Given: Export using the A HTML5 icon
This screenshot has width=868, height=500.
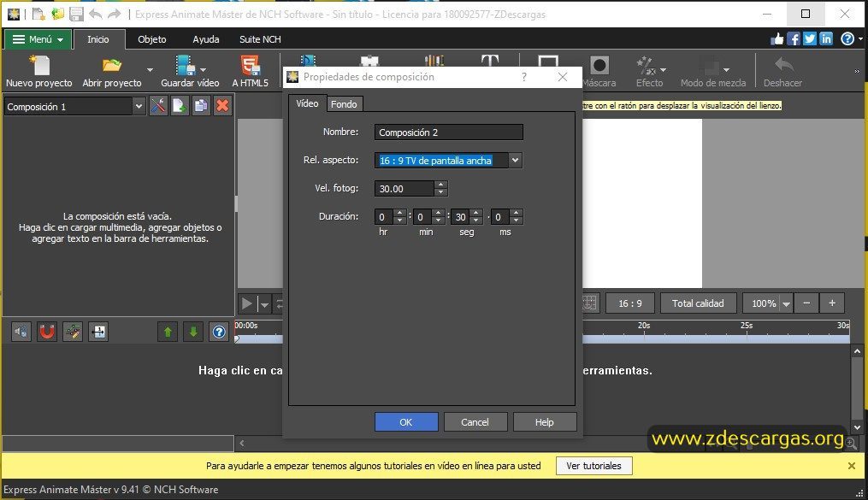Looking at the screenshot, I should click(251, 65).
